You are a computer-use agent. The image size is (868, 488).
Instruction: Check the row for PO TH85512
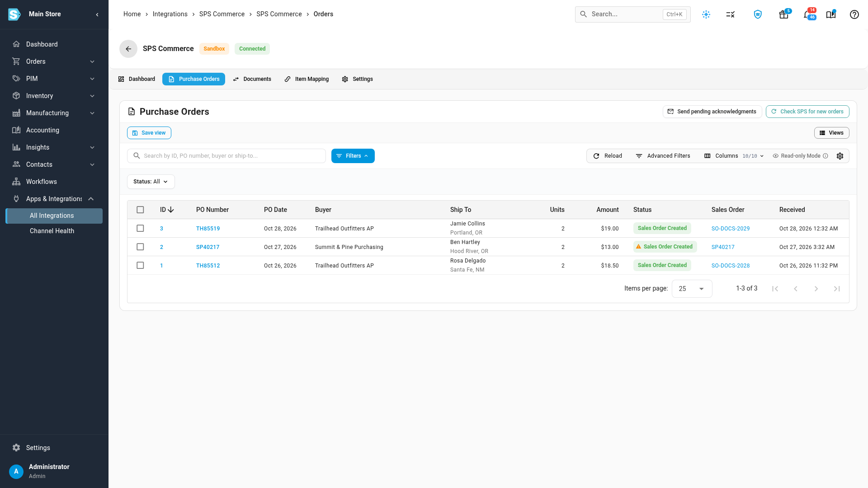[x=140, y=265]
